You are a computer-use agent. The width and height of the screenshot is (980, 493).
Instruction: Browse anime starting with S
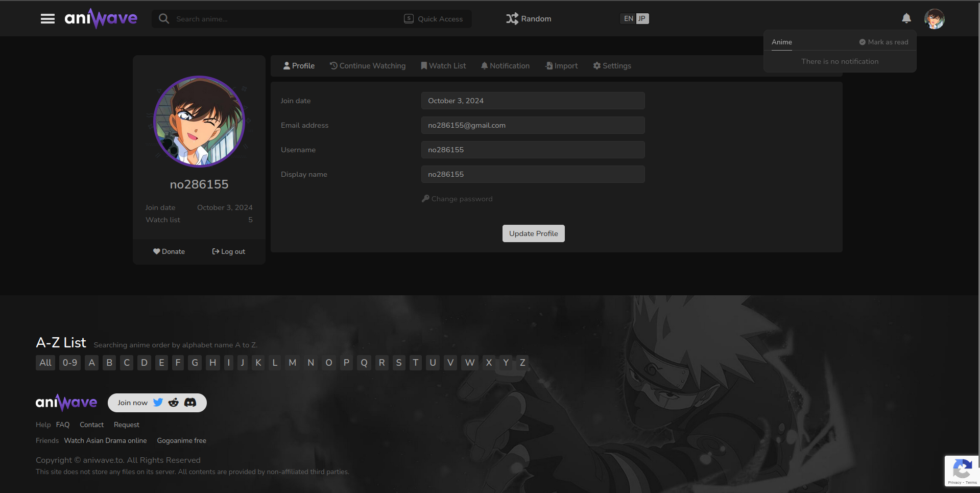coord(399,363)
